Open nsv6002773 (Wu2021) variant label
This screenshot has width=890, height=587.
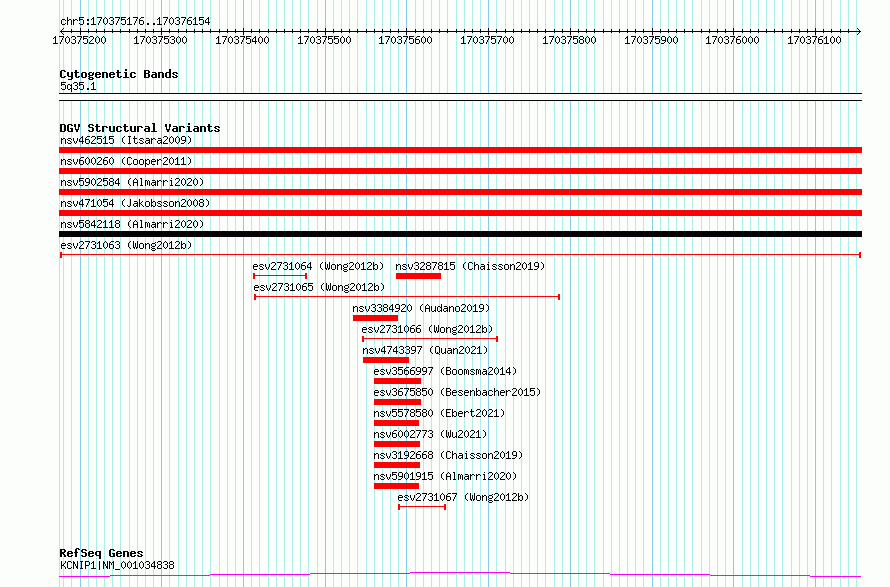click(430, 434)
